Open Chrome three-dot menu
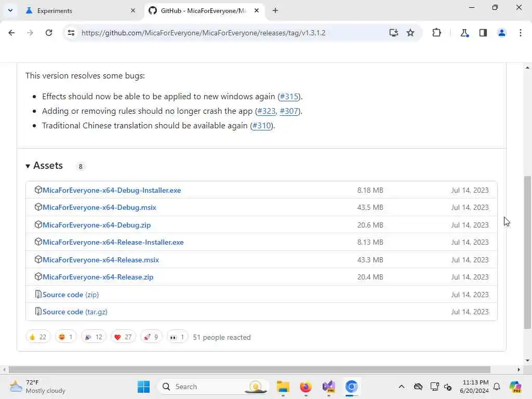 tap(521, 33)
